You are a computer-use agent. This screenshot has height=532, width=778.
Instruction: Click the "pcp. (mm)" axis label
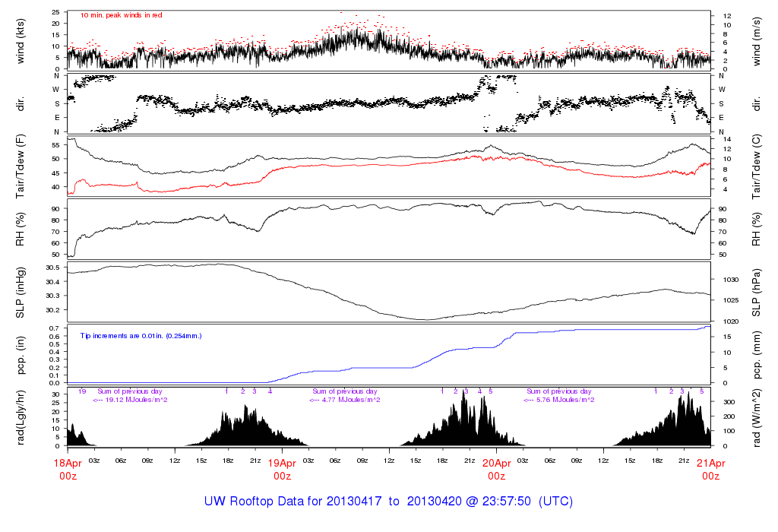click(756, 356)
